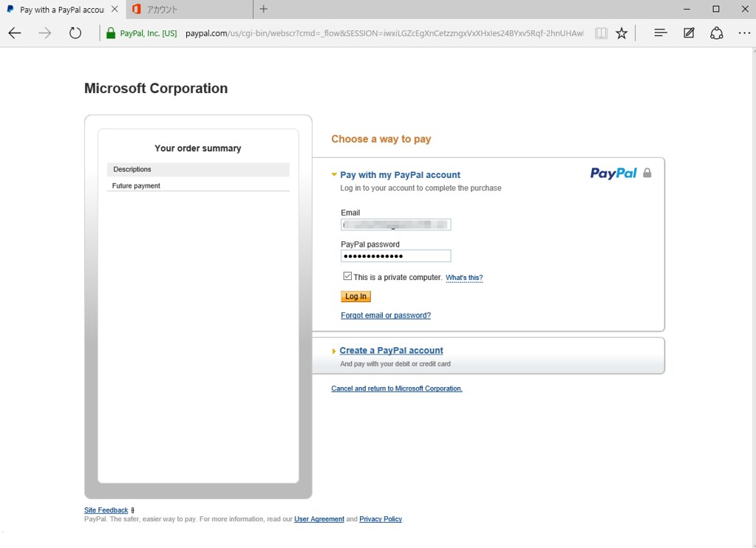Viewport: 756px width, 548px height.
Task: Click PayPal, Inc. [US] certificate label
Action: (x=149, y=33)
